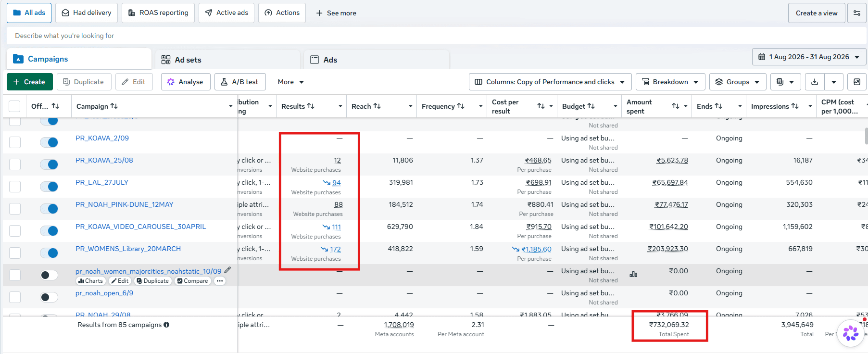Toggle off PR_KOAVA_25/08 campaign
Viewport: 868px width, 354px height.
[49, 164]
